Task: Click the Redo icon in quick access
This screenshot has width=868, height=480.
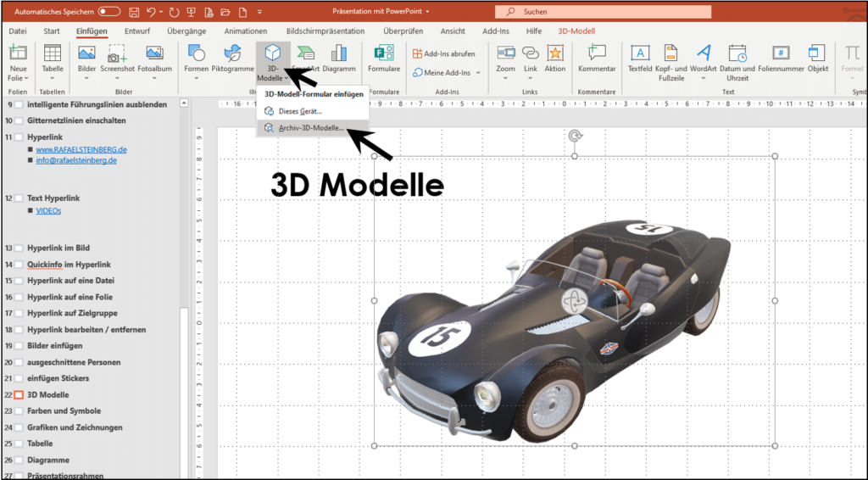Action: point(175,12)
